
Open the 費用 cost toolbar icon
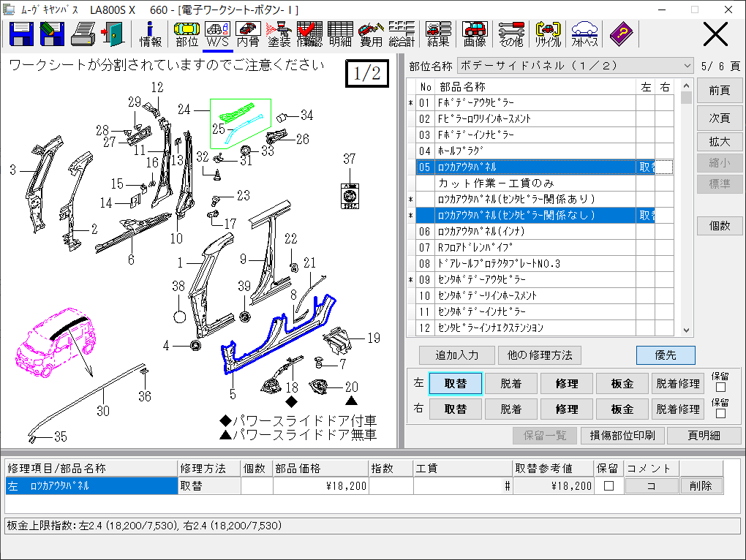372,34
